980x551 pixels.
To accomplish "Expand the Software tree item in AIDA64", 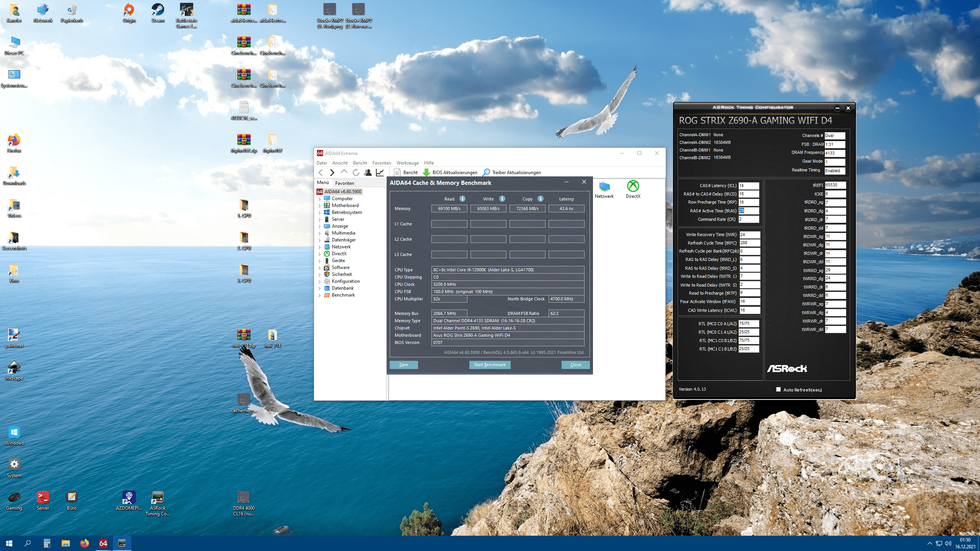I will pyautogui.click(x=320, y=267).
